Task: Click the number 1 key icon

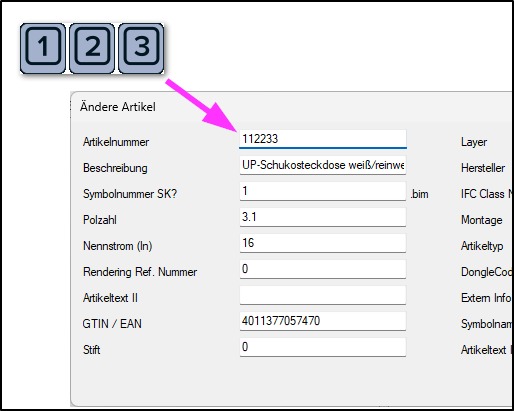Action: pyautogui.click(x=43, y=48)
